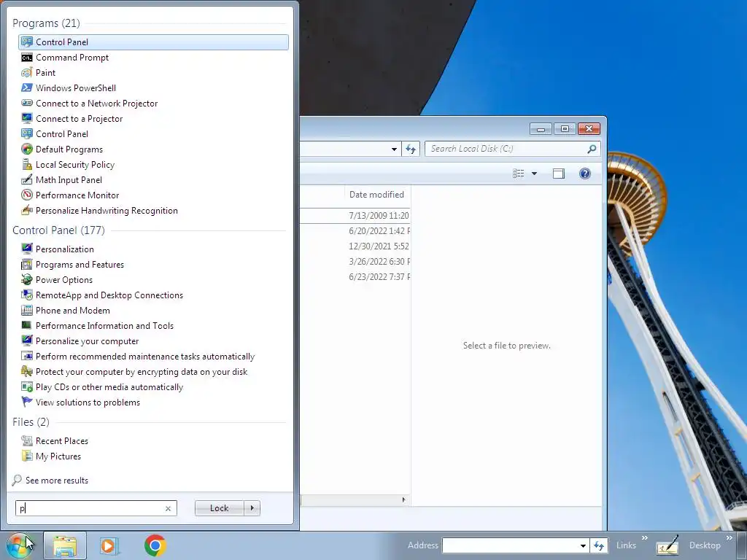
Task: Select the row dated 6/23/2022
Action: coord(355,276)
